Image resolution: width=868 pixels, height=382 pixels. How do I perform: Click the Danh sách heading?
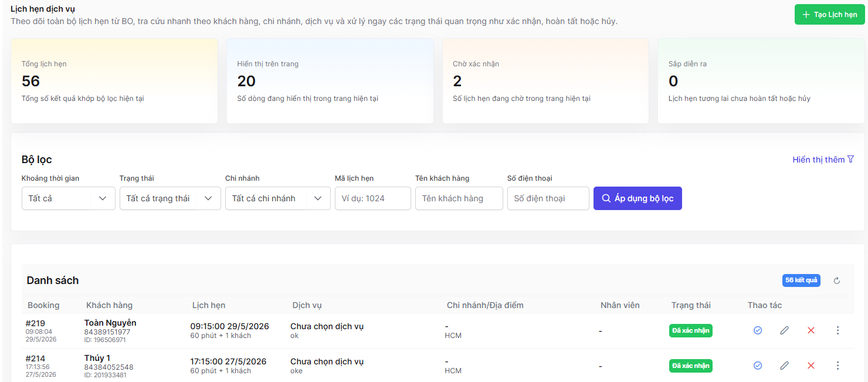coord(53,280)
